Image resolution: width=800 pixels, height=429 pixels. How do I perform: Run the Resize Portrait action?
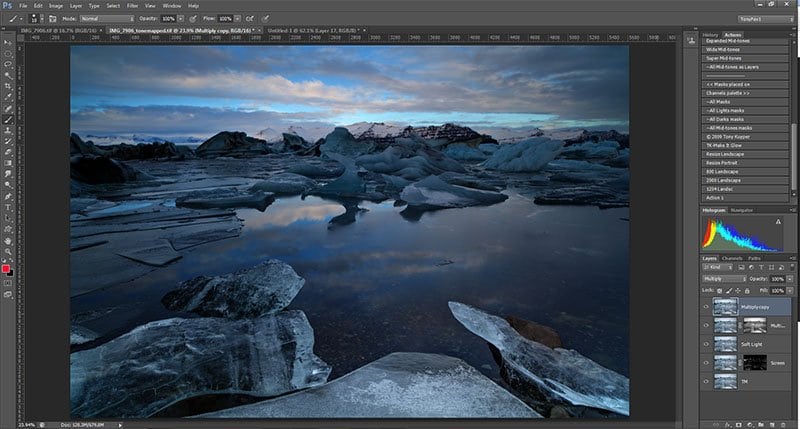click(745, 163)
